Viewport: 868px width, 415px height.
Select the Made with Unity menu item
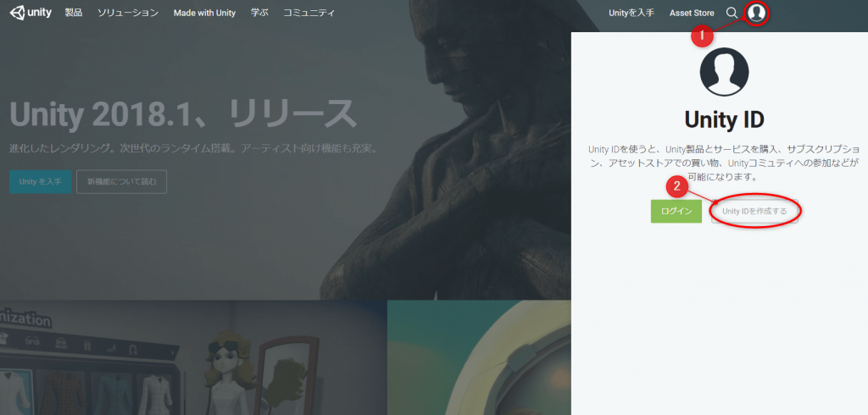(x=204, y=14)
